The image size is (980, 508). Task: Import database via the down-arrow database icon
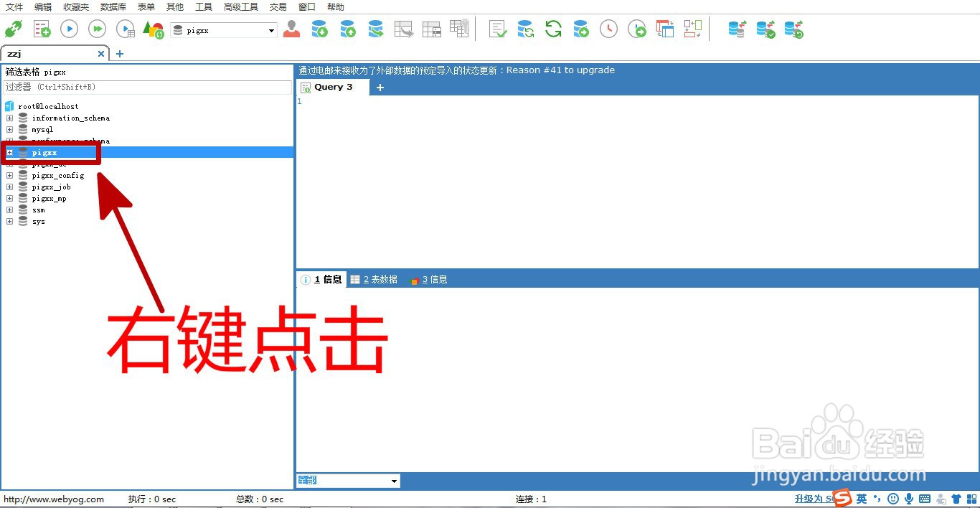(x=319, y=29)
